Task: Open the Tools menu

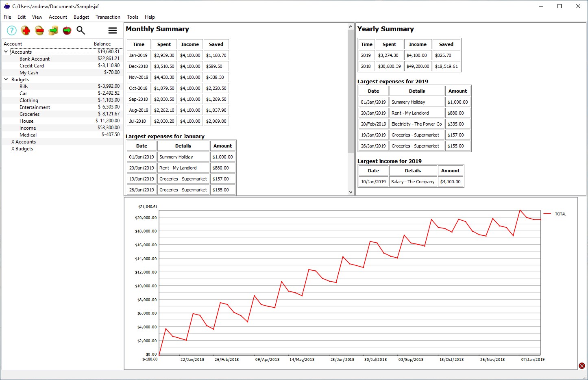Action: click(133, 17)
